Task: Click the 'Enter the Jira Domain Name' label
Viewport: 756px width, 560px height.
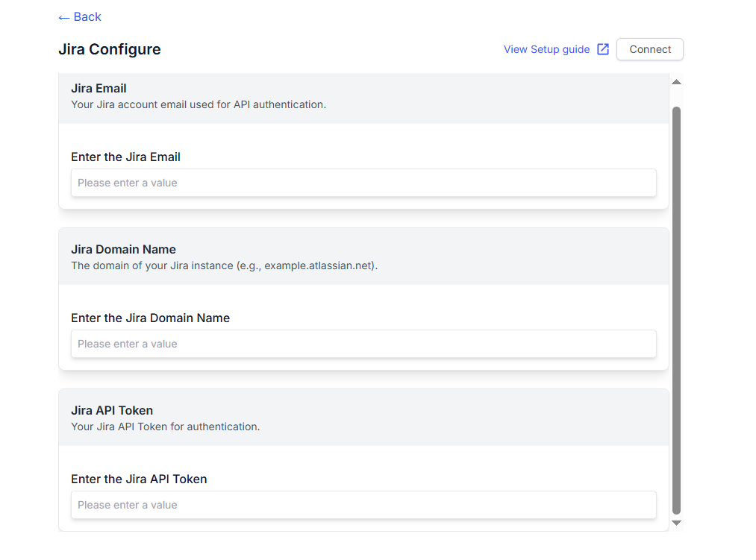Action: [151, 318]
